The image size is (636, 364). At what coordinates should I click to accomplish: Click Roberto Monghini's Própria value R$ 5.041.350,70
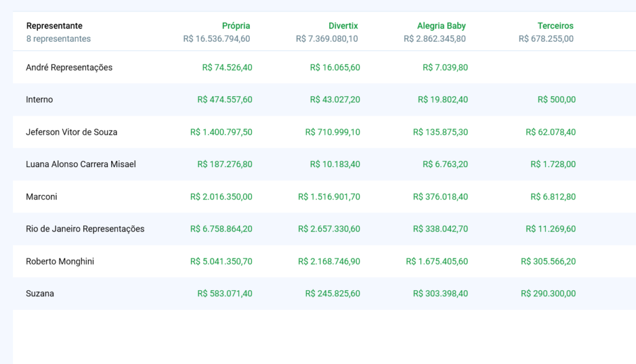tap(222, 262)
